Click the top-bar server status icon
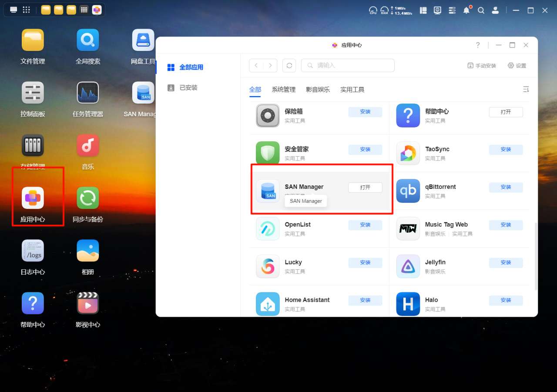 coord(452,10)
